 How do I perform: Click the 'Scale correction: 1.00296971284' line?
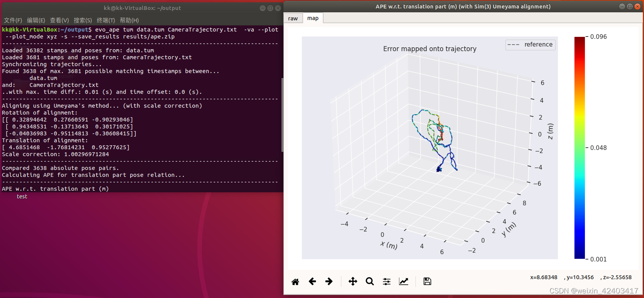(56, 154)
